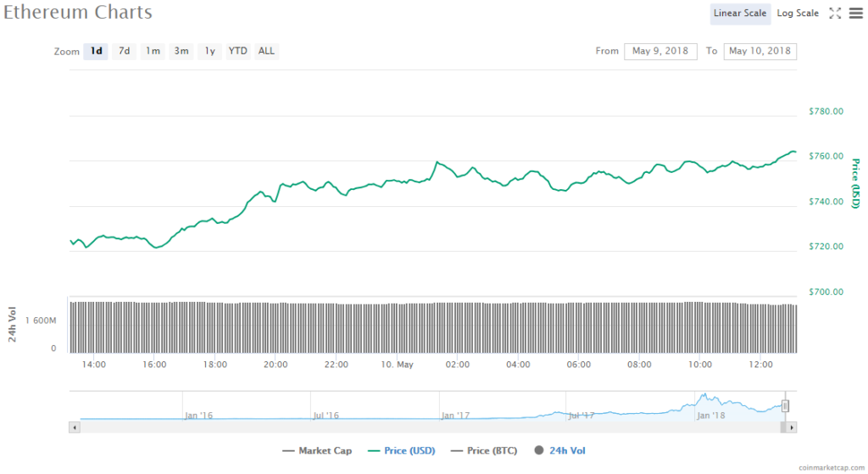Zoom chart to 1y
Screen dimensions: 868x474
click(x=209, y=51)
